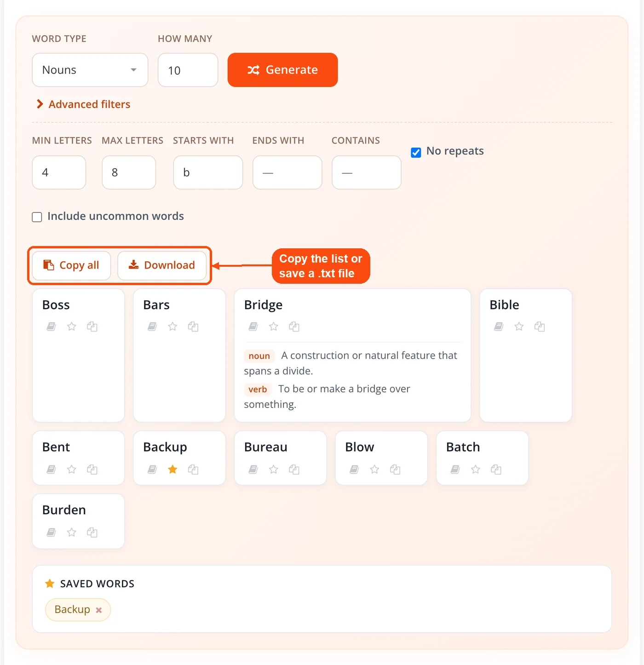Copy the word Boss

click(x=92, y=327)
